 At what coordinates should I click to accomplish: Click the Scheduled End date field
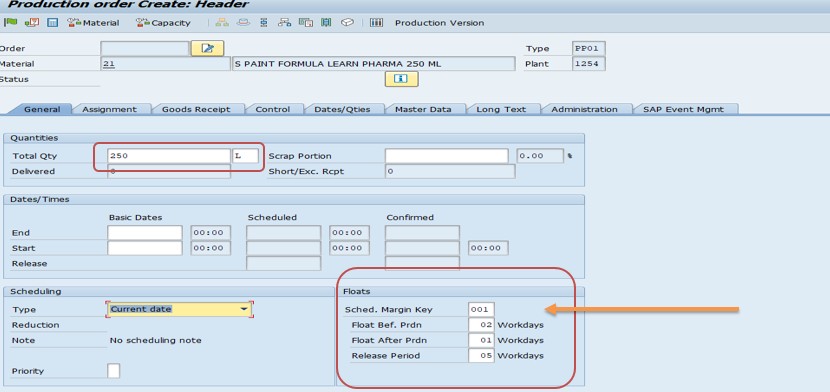point(283,233)
